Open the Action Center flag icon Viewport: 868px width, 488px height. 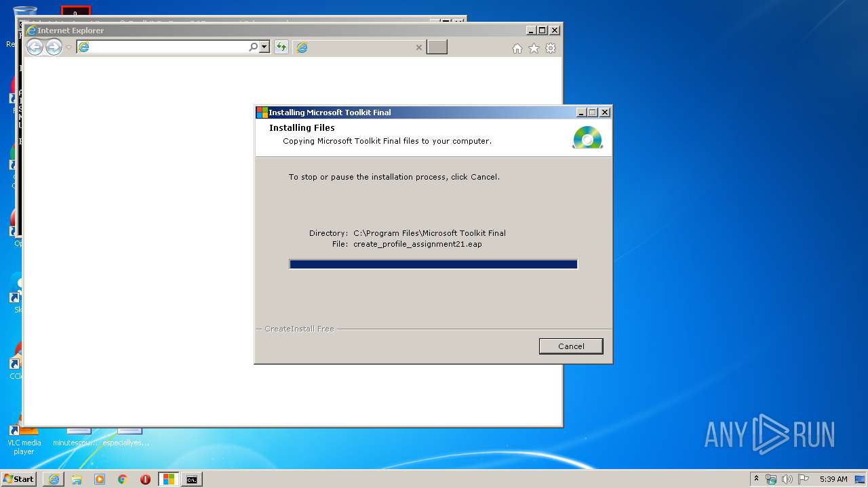click(x=804, y=479)
